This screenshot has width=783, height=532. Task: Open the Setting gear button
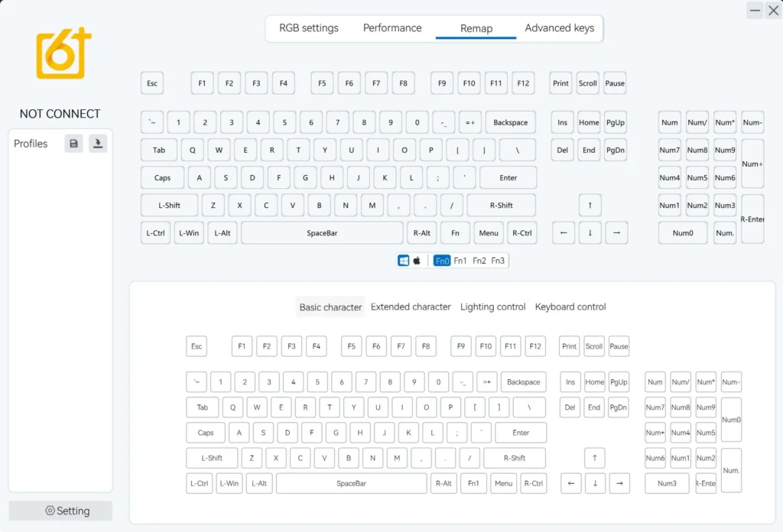[x=60, y=511]
